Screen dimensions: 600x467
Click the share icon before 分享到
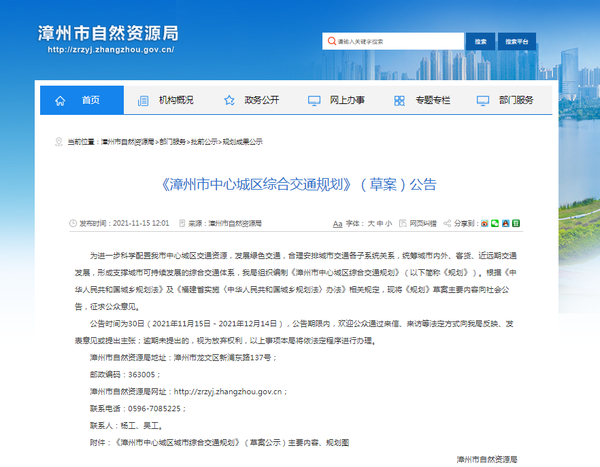(447, 223)
